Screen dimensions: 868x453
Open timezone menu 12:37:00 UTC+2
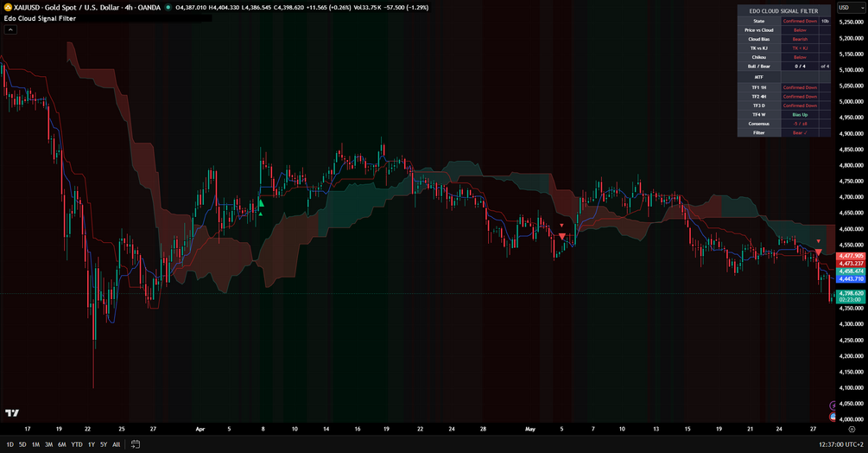(x=841, y=444)
